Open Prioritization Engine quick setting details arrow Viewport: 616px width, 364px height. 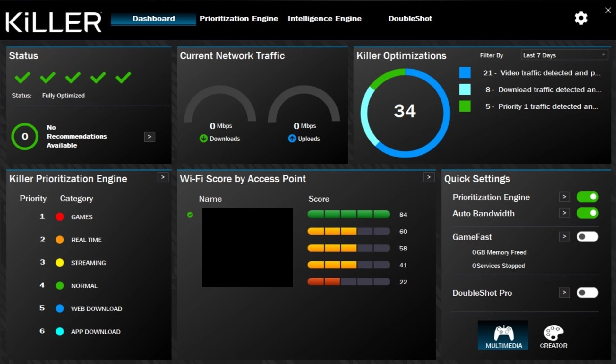coord(564,197)
